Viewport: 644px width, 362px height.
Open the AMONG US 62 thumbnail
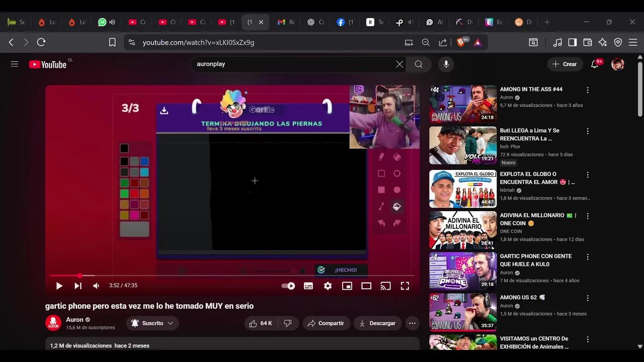coord(463,312)
